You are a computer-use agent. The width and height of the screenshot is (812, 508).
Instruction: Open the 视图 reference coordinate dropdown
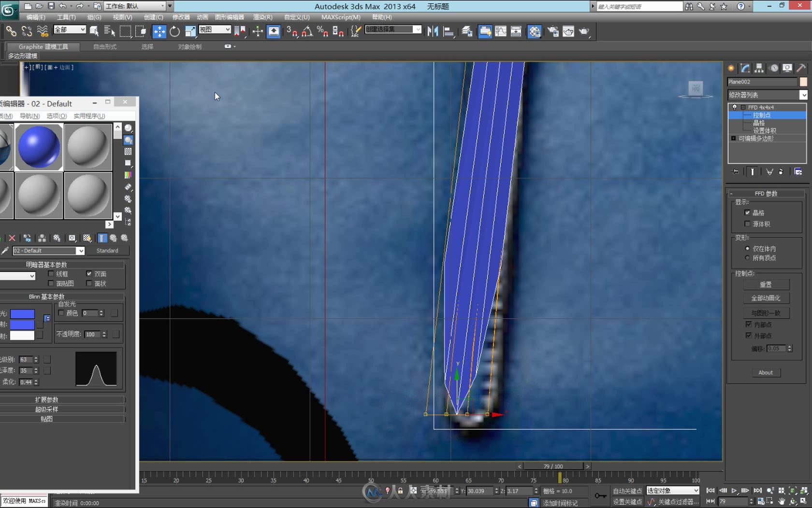(215, 29)
